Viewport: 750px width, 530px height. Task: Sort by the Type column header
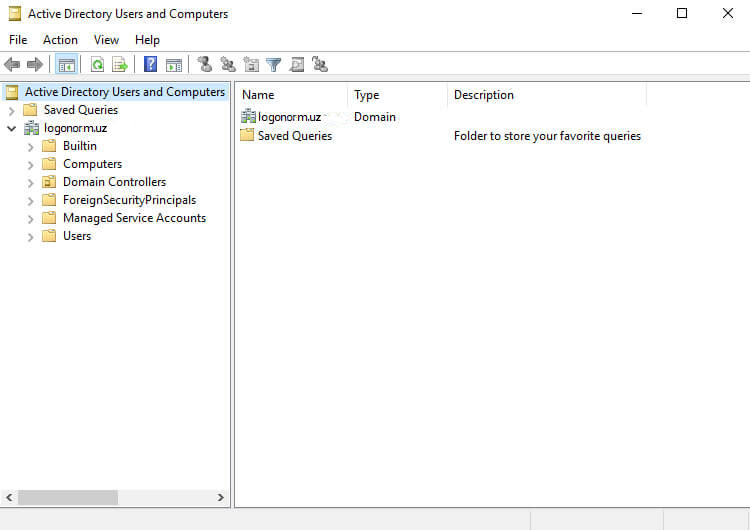(x=397, y=95)
